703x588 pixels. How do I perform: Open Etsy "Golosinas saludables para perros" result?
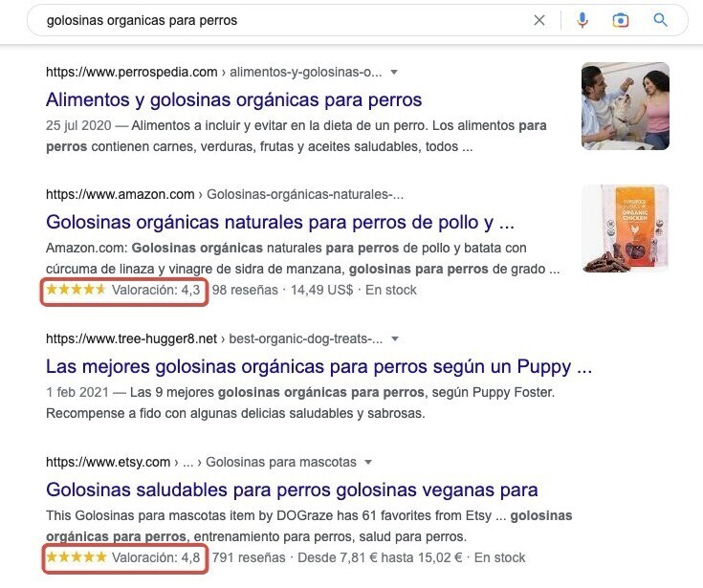point(292,490)
